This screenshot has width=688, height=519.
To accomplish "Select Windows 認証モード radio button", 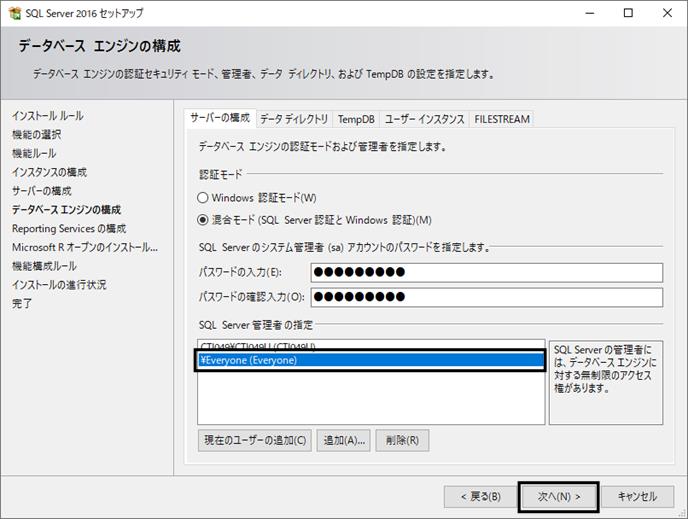I will pos(202,198).
